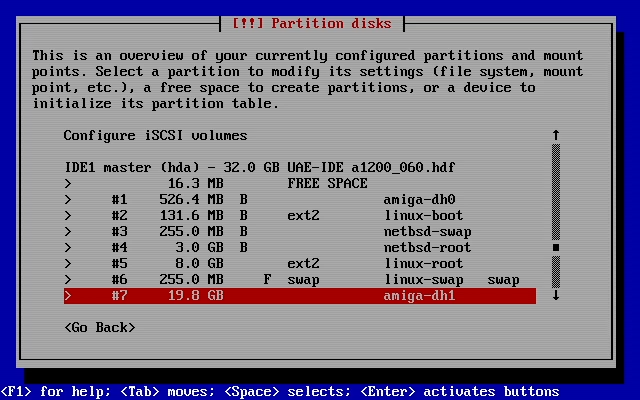Select partition #6 linux-swap
The image size is (640, 400).
pos(300,280)
